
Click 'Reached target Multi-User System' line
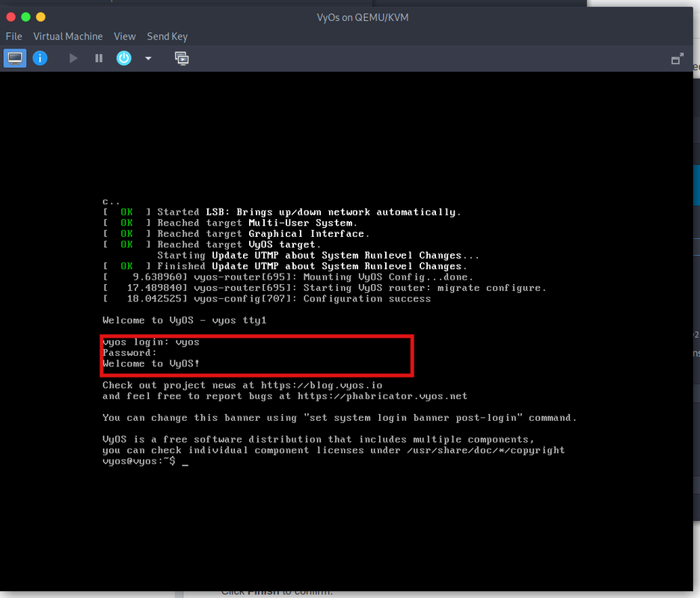pos(230,224)
